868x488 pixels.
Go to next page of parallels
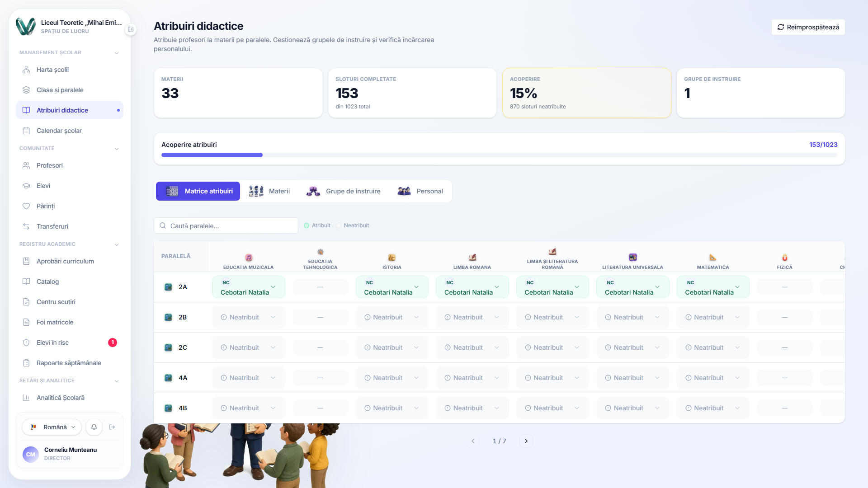[x=526, y=441]
